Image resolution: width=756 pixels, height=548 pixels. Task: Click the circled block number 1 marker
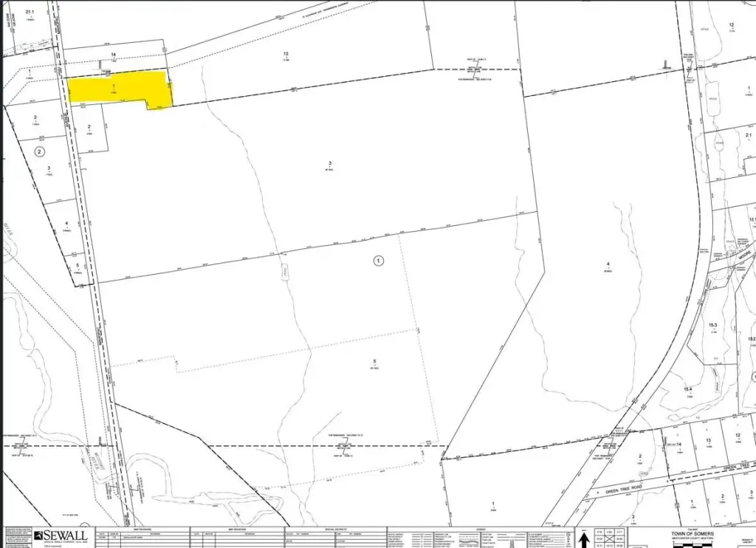pos(379,260)
